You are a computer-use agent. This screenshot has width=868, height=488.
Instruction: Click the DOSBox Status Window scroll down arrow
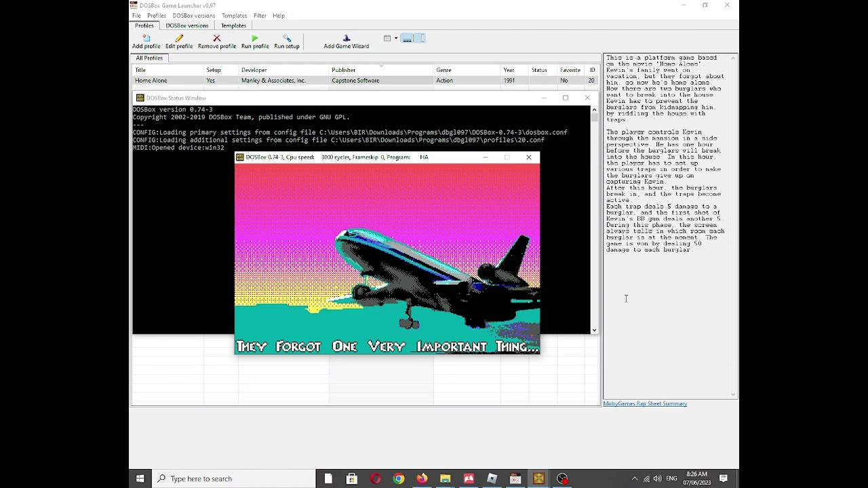594,330
